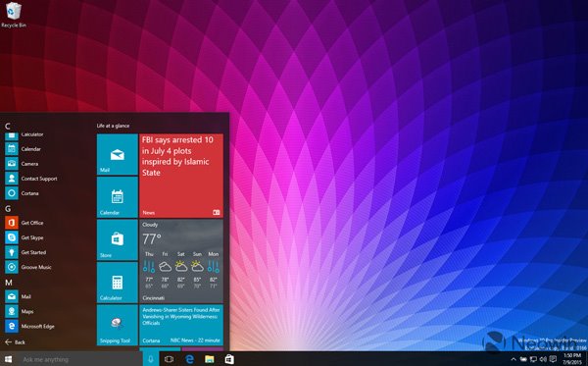588x366 pixels.
Task: Select Contact Support in app list
Action: click(x=32, y=179)
